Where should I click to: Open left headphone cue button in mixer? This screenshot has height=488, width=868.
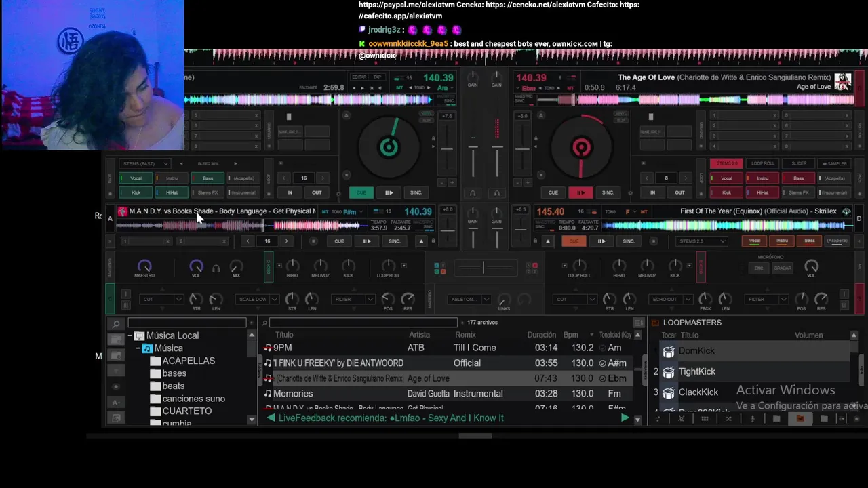[473, 193]
